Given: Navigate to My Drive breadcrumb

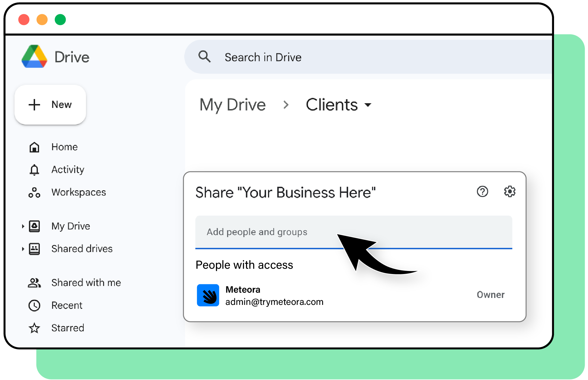Looking at the screenshot, I should pyautogui.click(x=233, y=105).
